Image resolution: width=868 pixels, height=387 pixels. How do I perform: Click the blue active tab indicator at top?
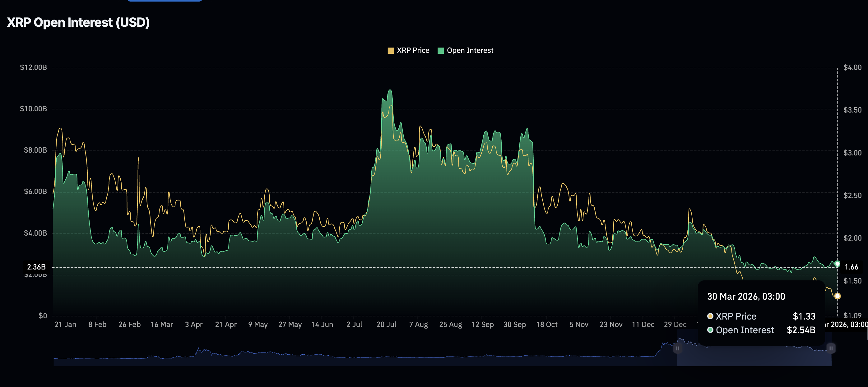165,1
